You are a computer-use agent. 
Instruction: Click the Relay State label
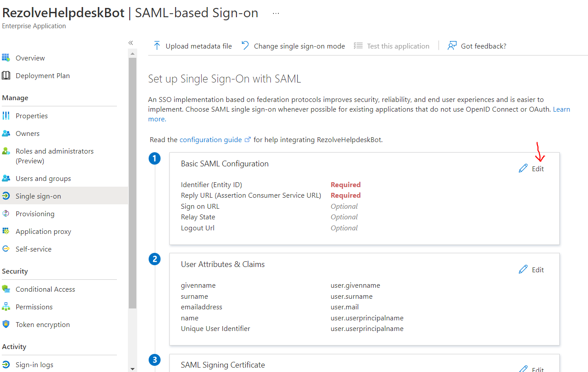[x=198, y=217]
